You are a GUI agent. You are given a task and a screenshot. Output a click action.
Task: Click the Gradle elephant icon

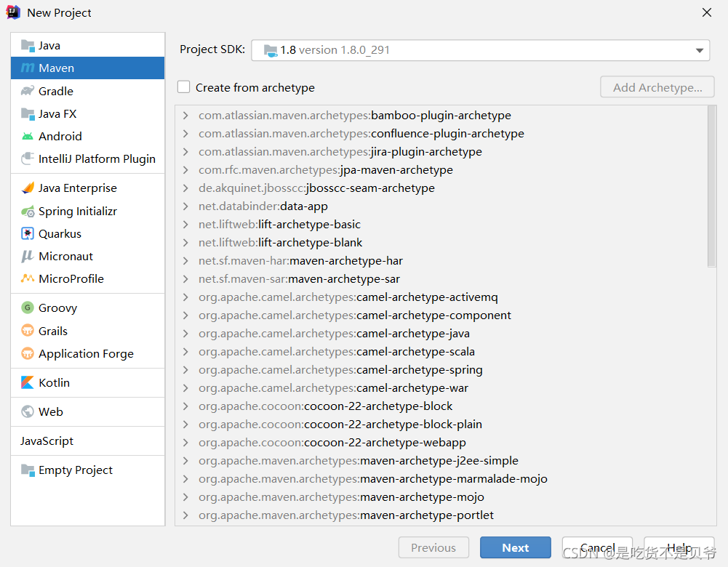[28, 91]
